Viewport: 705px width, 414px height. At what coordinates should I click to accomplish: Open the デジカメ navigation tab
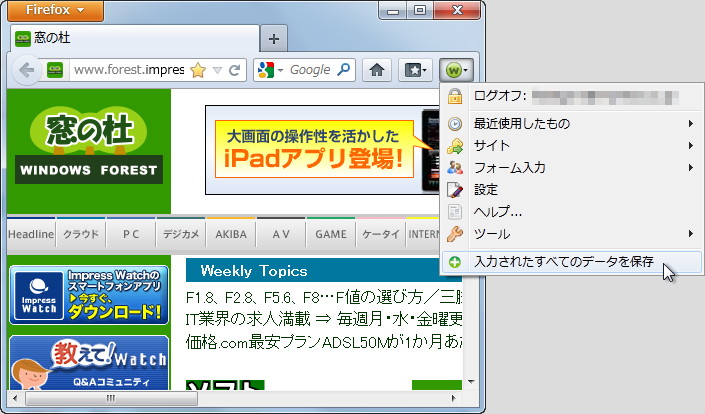pos(181,234)
